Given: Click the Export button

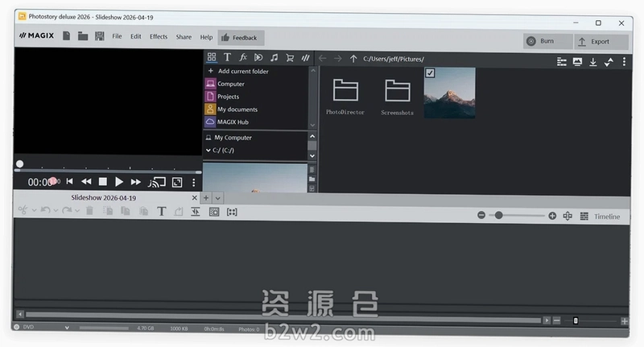Looking at the screenshot, I should tap(601, 42).
